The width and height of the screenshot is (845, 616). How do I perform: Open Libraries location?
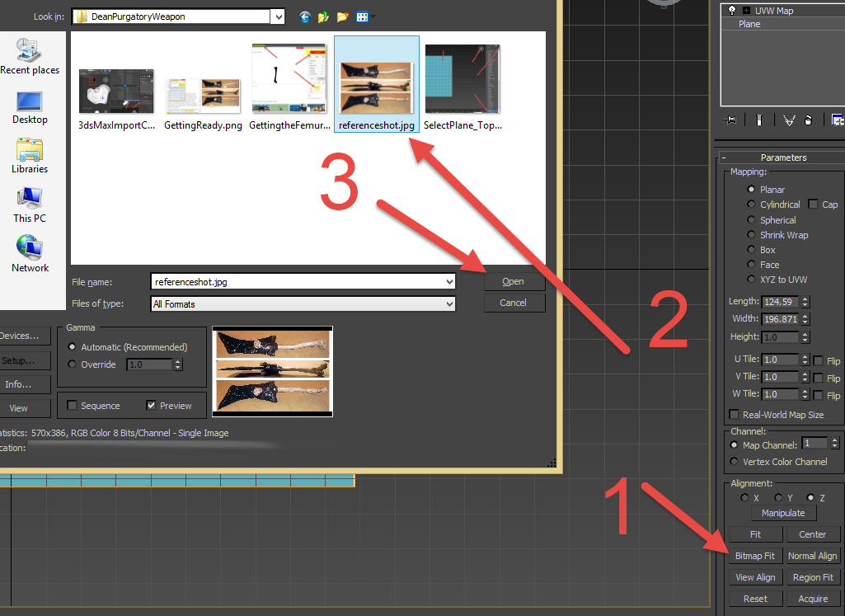pos(30,157)
